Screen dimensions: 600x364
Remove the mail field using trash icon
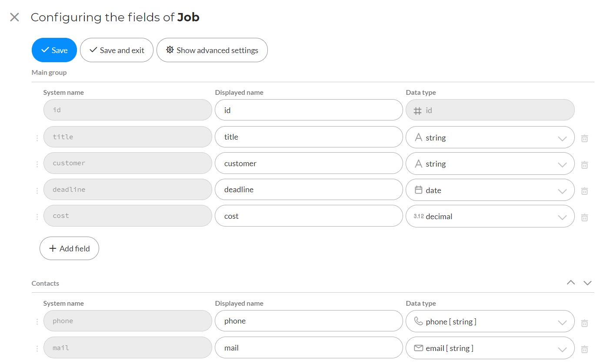click(x=585, y=349)
